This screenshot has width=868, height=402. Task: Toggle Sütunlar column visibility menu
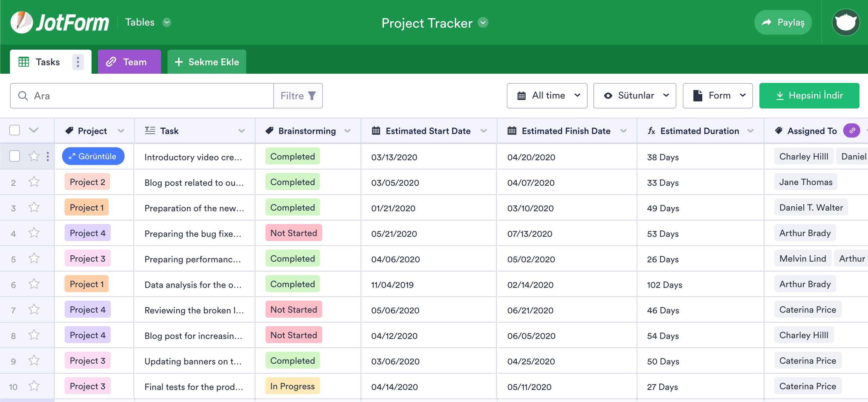634,96
